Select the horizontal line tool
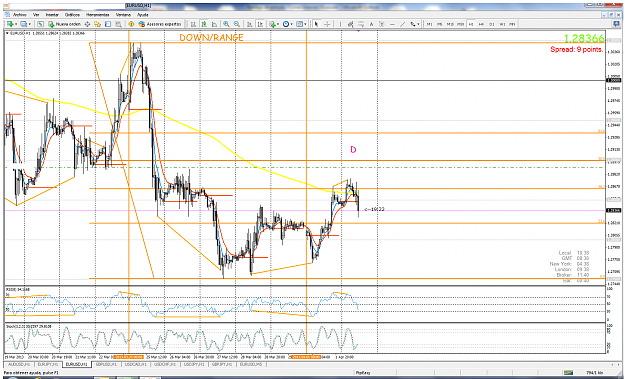Viewport: 625px width, 379px height. [392, 24]
